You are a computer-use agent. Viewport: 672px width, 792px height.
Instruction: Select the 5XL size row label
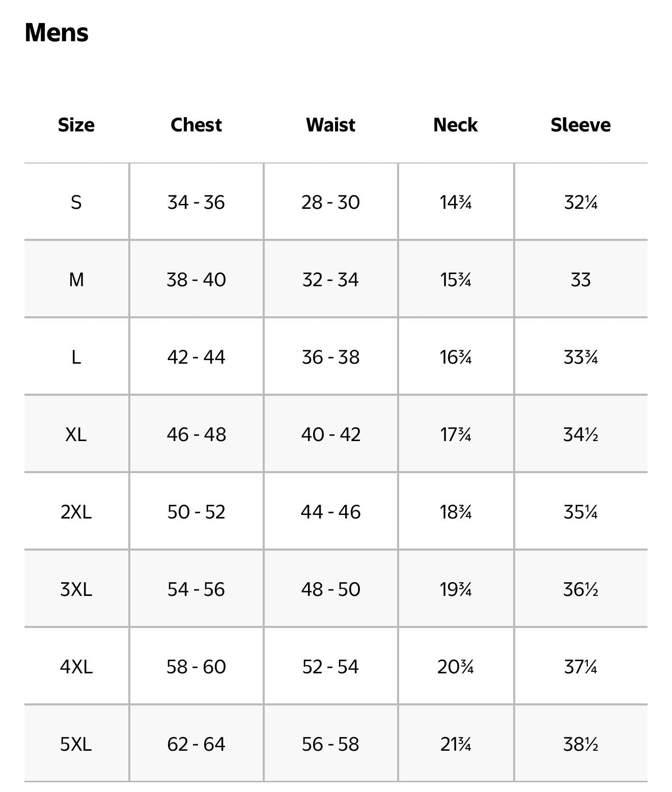tap(76, 744)
